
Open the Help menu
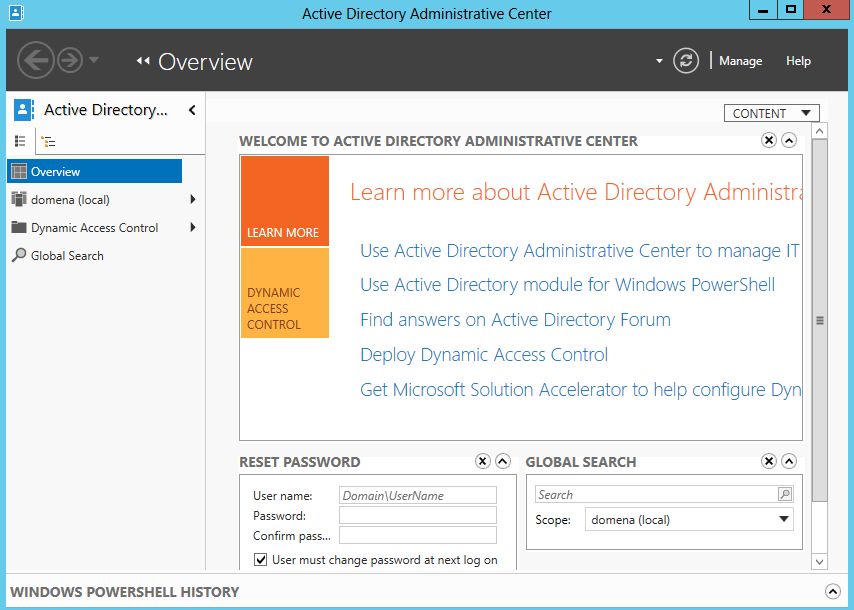(x=798, y=61)
